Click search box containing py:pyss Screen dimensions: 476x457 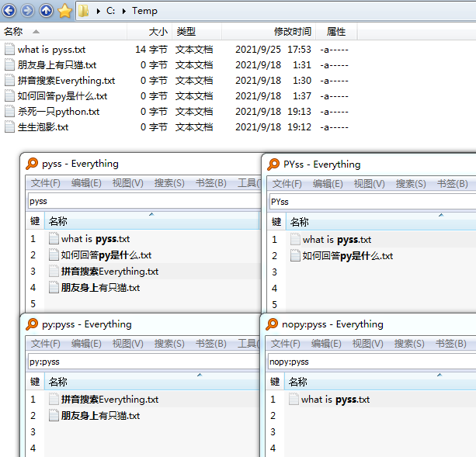[x=144, y=362]
